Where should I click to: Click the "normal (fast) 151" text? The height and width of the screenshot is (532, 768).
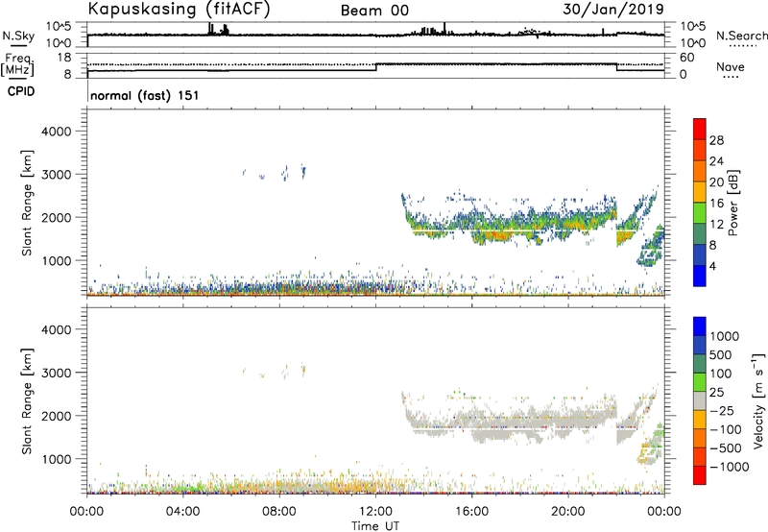(145, 95)
